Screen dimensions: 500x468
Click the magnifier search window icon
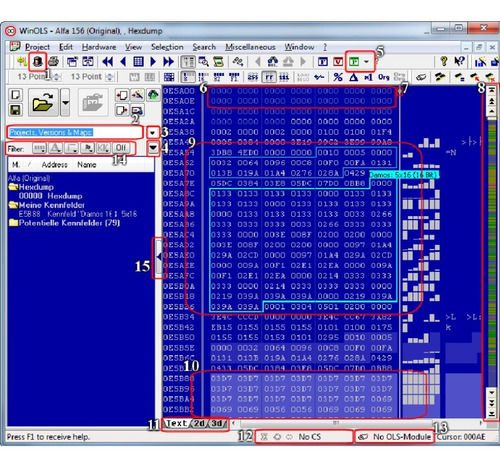coord(203,61)
